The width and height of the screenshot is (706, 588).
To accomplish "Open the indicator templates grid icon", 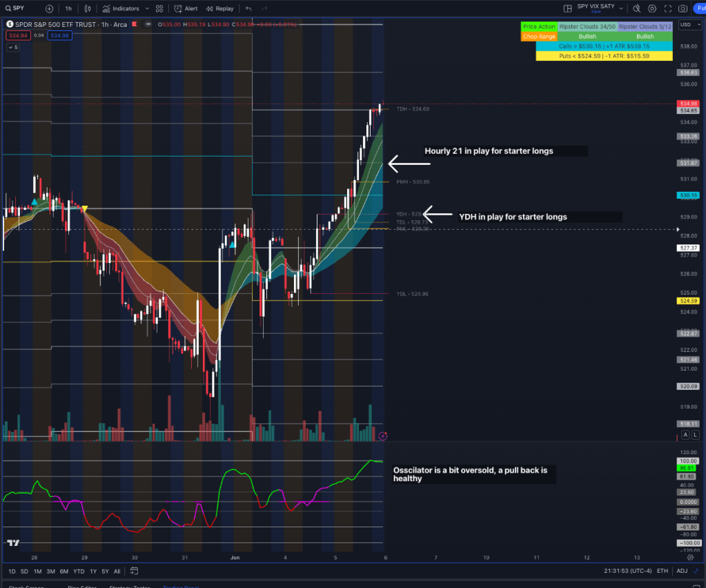I will (x=160, y=9).
